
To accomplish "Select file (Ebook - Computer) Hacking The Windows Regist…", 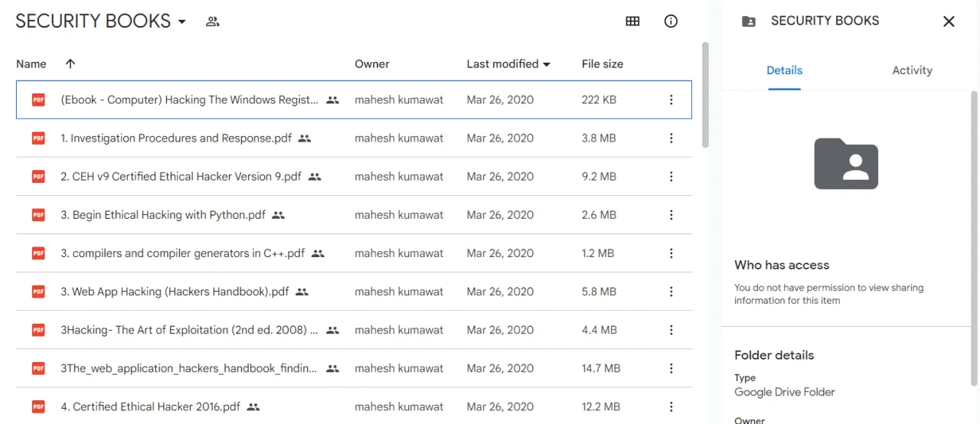I will [x=354, y=99].
